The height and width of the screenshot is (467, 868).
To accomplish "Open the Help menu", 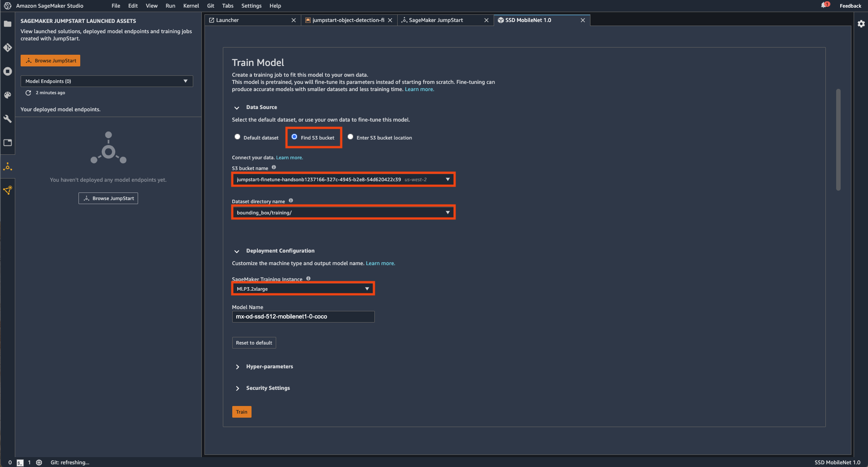I will click(x=275, y=6).
